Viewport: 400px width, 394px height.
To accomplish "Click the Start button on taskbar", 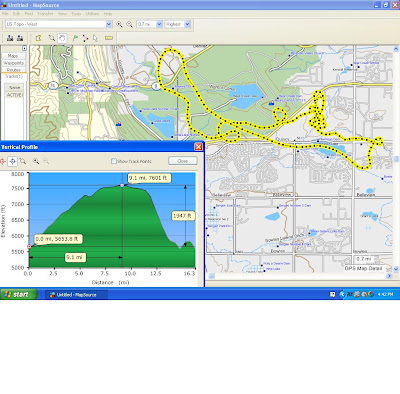I will click(x=17, y=294).
